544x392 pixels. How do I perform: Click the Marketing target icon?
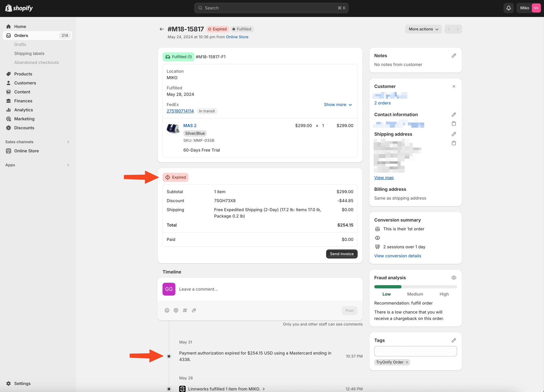pyautogui.click(x=8, y=119)
